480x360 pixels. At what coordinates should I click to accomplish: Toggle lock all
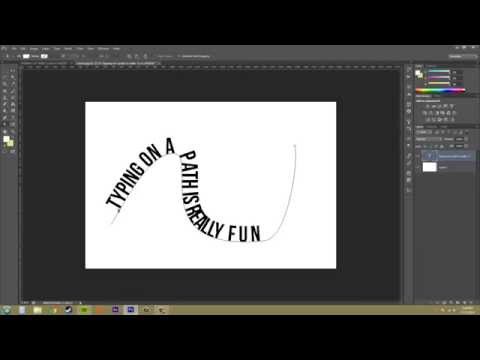point(442,146)
